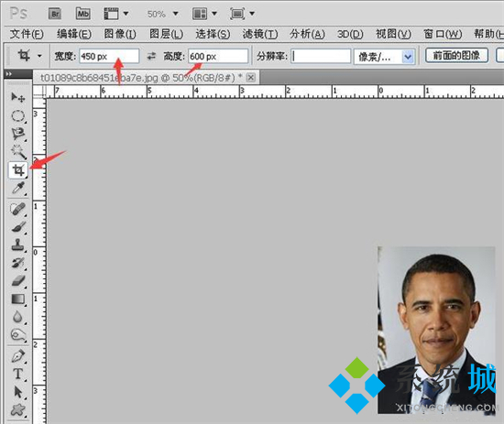
Task: Expand the toolbox double-arrow toggle
Action: (9, 74)
